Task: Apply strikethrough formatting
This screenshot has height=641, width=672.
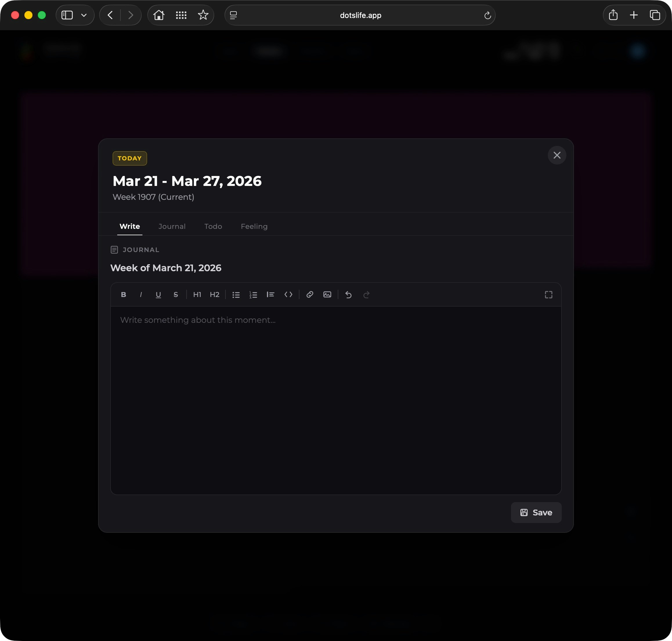Action: pyautogui.click(x=176, y=294)
